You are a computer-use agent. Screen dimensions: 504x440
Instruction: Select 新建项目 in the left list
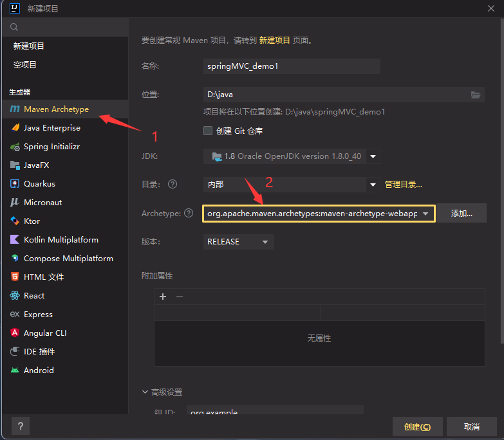[x=65, y=46]
